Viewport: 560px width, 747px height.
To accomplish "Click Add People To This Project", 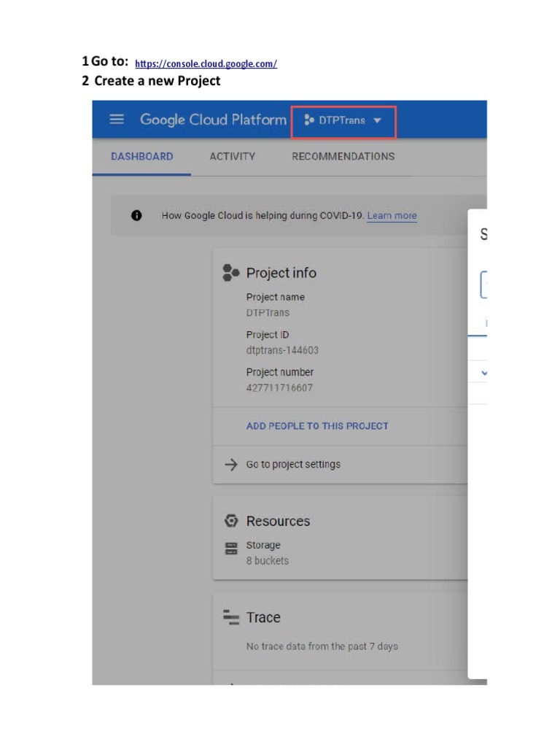I will coord(317,426).
